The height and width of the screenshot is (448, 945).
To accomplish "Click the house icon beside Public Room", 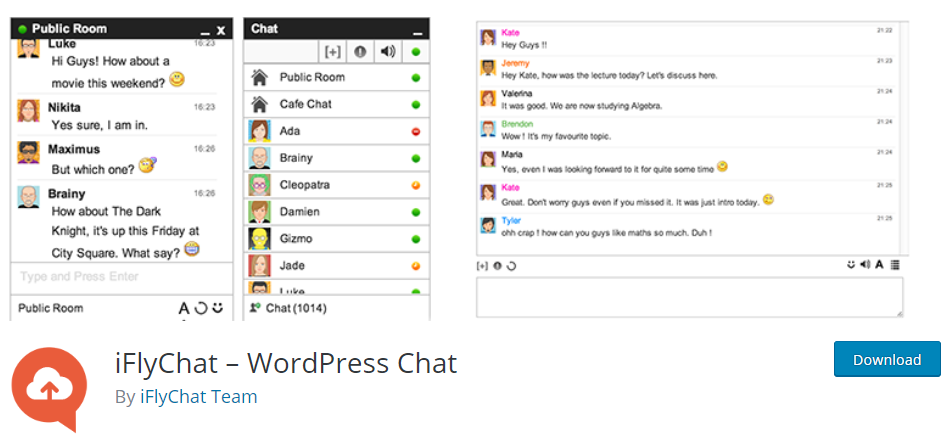I will [259, 78].
